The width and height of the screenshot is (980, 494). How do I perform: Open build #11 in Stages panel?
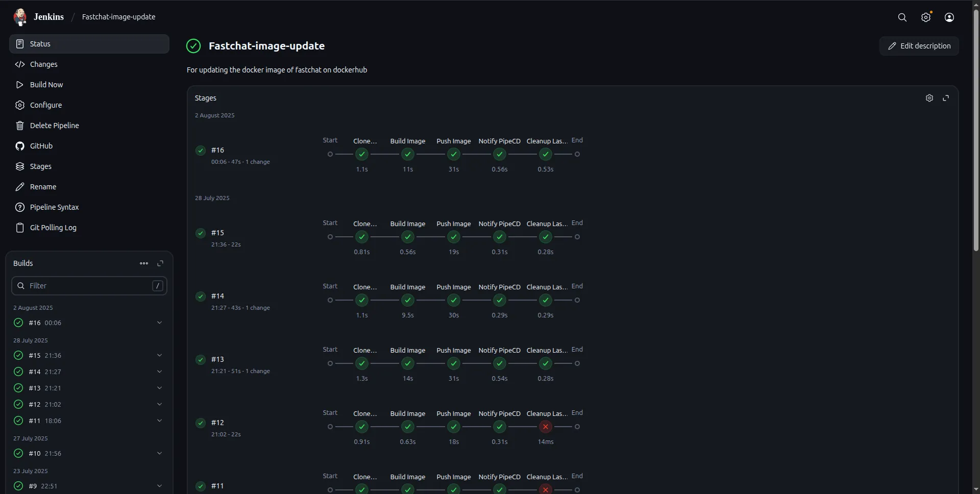[217, 486]
